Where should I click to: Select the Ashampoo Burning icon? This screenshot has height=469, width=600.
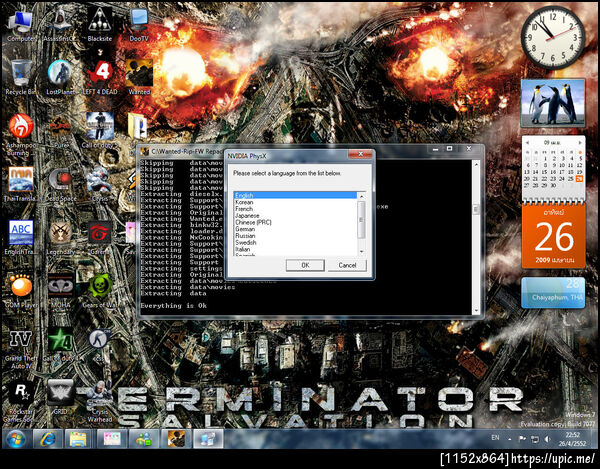click(20, 135)
